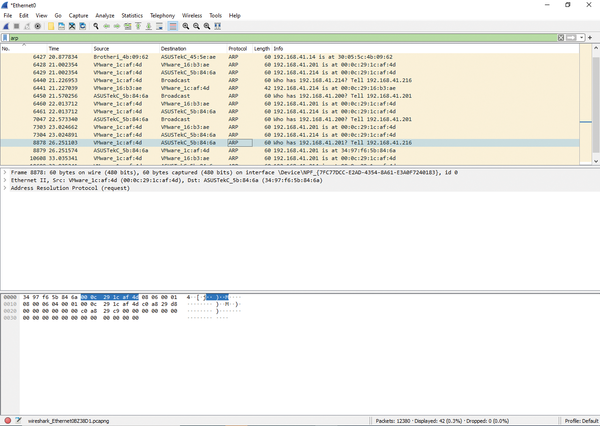Toggle packet list colorization
600x426 pixels.
click(173, 26)
